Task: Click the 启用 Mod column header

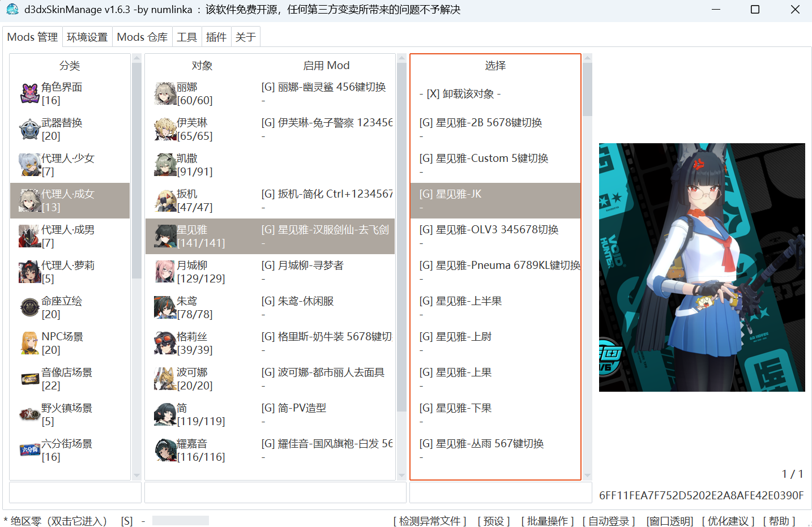Action: click(326, 66)
